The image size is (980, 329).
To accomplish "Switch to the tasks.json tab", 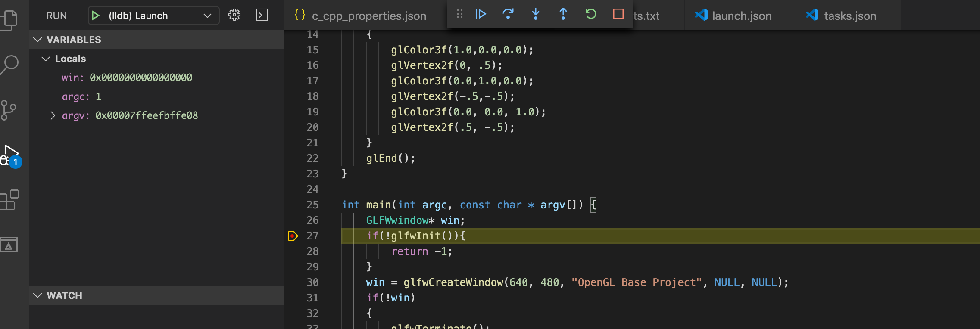I will click(849, 16).
